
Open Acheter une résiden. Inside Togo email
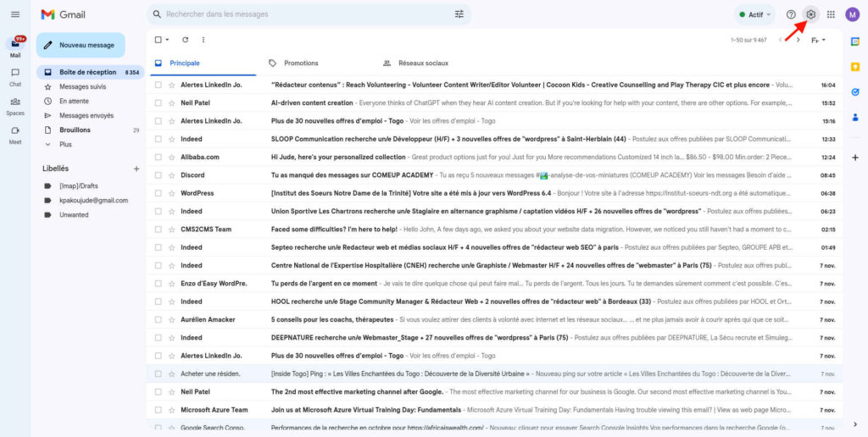[x=494, y=374]
